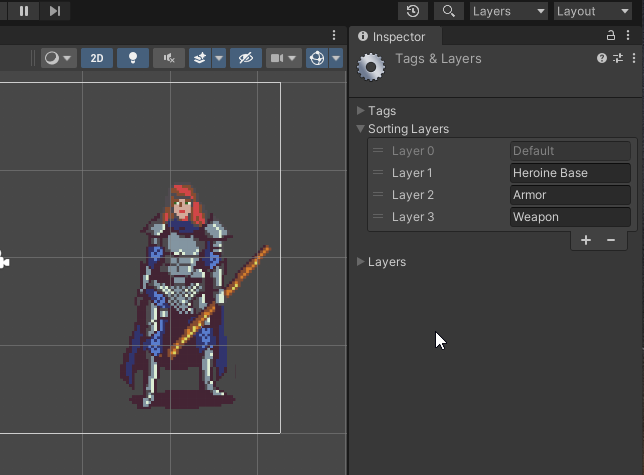
Task: Toggle scene effects (skybox/fx) button
Action: click(x=200, y=58)
